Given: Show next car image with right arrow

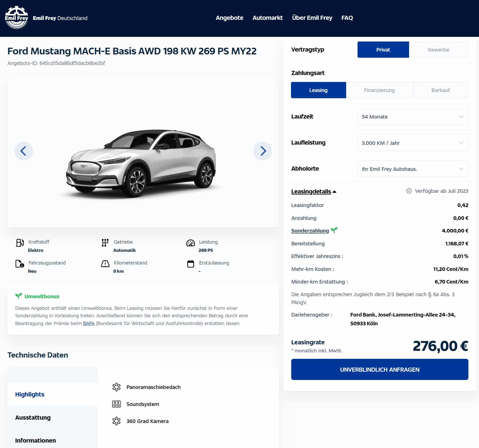Looking at the screenshot, I should pyautogui.click(x=263, y=151).
